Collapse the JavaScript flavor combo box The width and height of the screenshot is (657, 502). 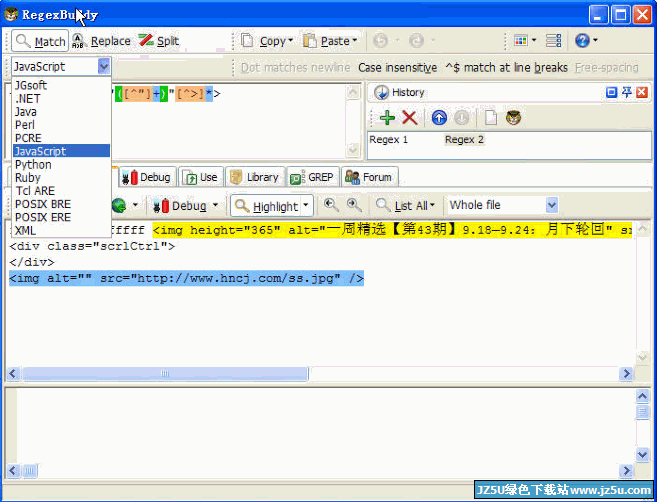(103, 66)
